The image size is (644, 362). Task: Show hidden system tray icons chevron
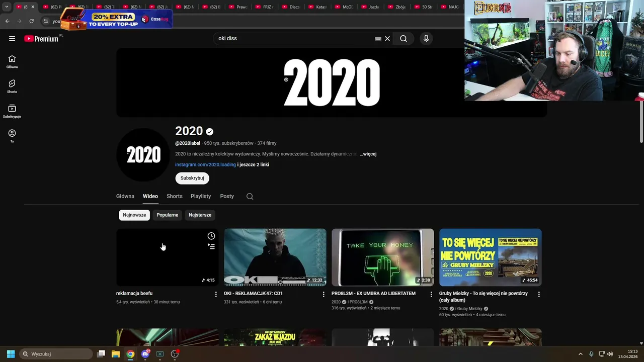pos(580,354)
